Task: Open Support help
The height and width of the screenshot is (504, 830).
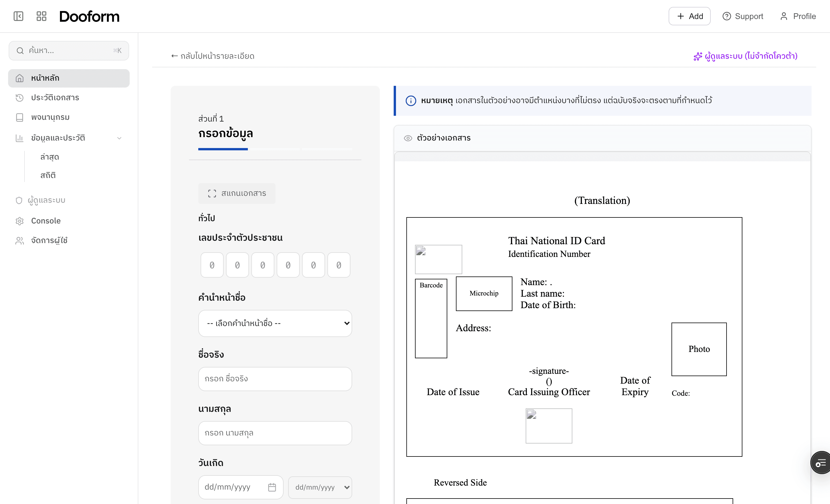Action: [743, 16]
